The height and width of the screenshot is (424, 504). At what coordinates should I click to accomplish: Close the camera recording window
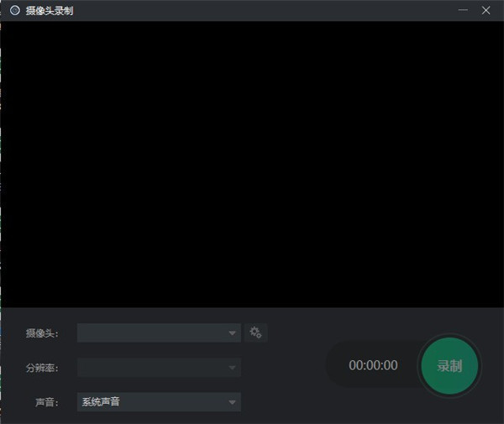click(x=486, y=10)
